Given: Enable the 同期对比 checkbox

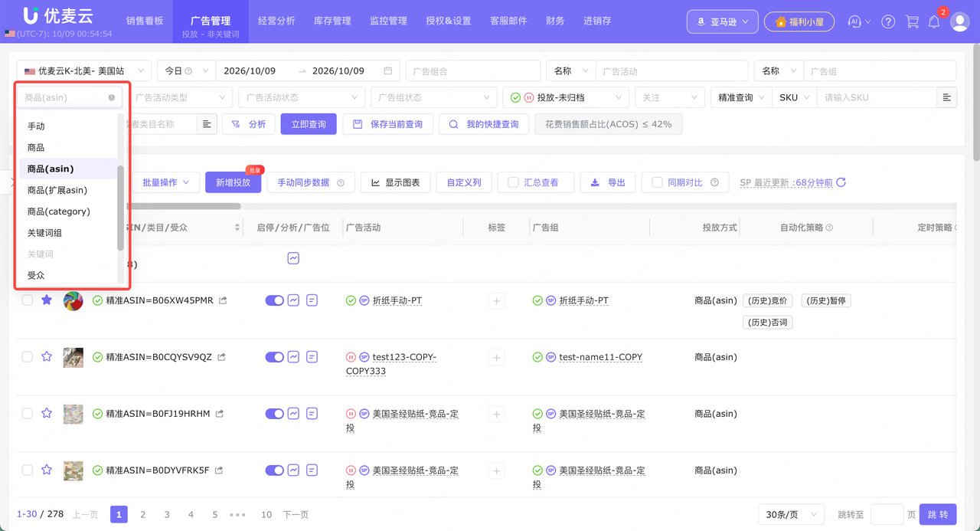Looking at the screenshot, I should (657, 182).
